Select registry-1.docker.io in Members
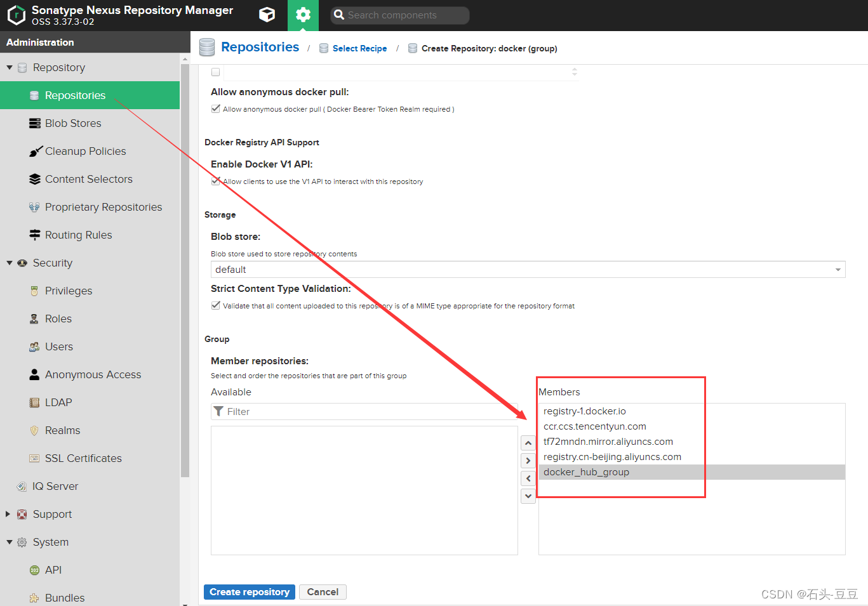This screenshot has width=868, height=606. click(691, 411)
